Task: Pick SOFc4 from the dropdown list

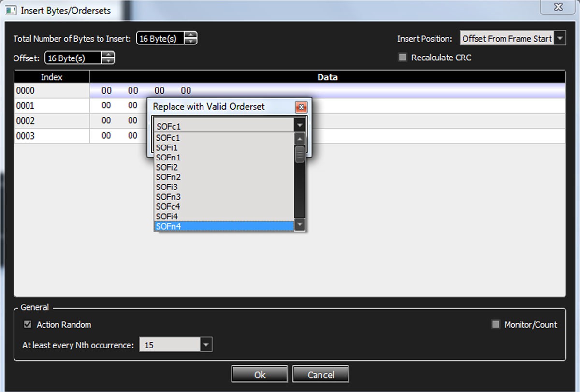Action: pyautogui.click(x=224, y=206)
